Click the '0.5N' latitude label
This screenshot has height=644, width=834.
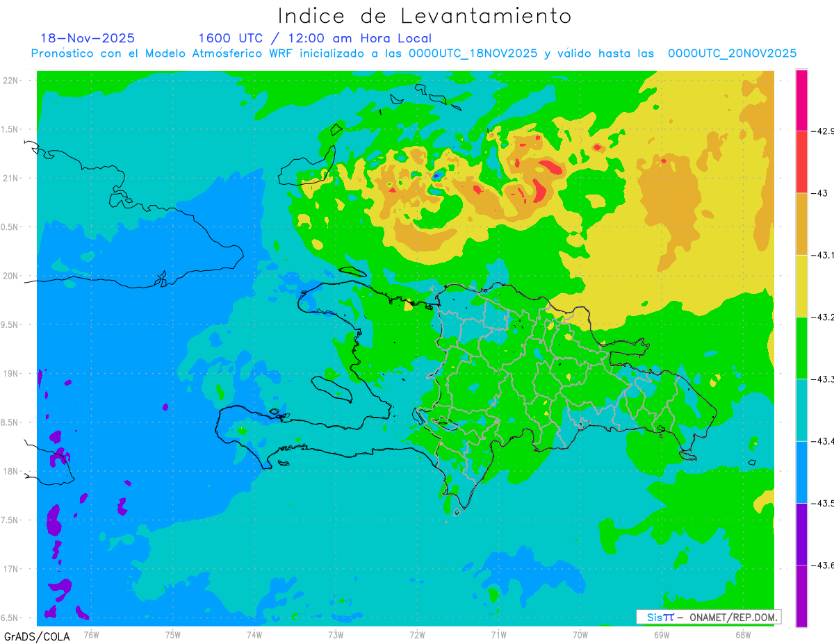10,227
